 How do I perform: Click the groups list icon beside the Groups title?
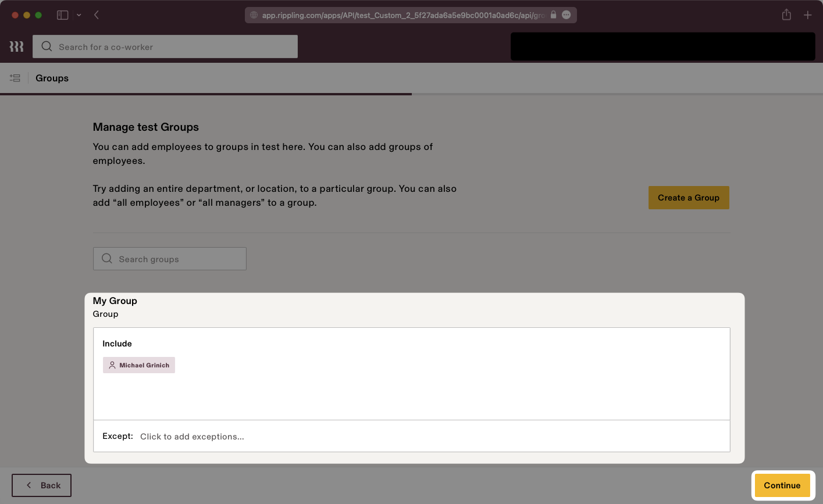click(x=15, y=78)
